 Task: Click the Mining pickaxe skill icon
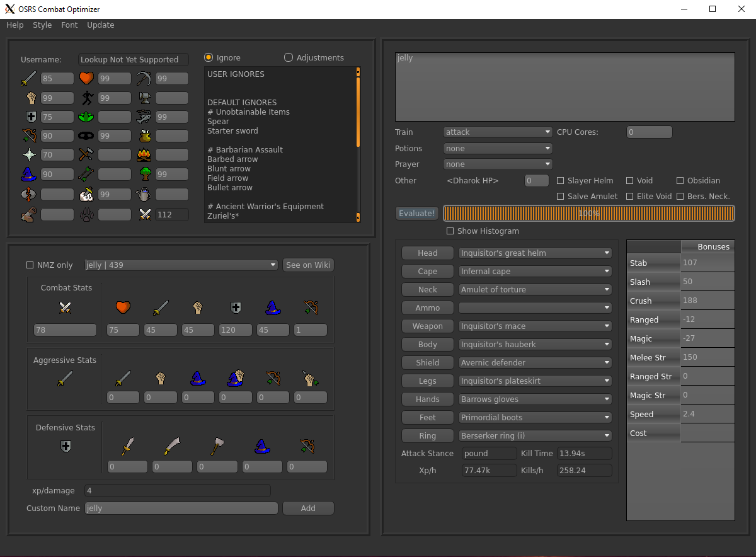coord(144,79)
